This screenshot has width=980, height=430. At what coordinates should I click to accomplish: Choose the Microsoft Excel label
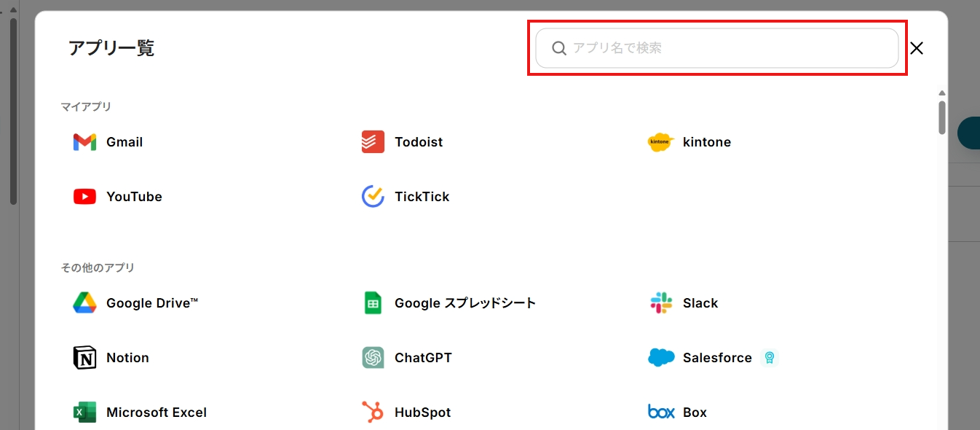click(x=157, y=413)
